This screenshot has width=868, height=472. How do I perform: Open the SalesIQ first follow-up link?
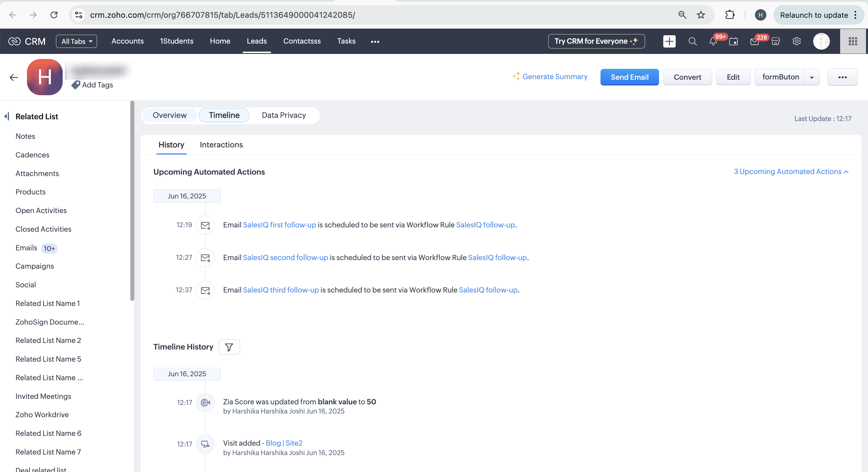click(x=279, y=225)
